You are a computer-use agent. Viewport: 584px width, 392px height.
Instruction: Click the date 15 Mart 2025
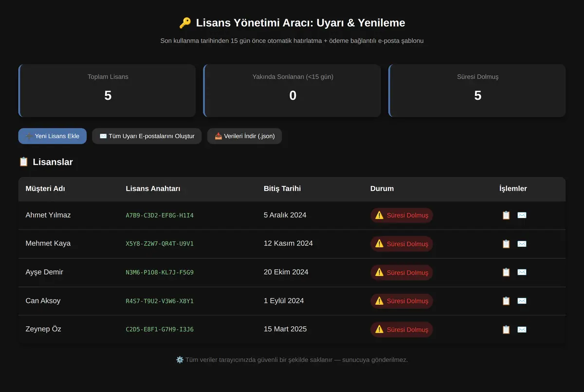pyautogui.click(x=285, y=329)
